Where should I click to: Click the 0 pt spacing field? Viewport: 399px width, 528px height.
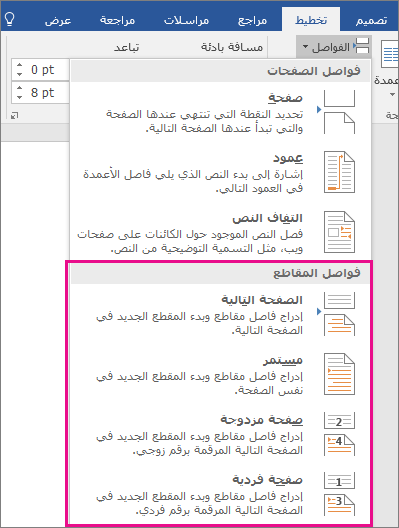pos(40,70)
